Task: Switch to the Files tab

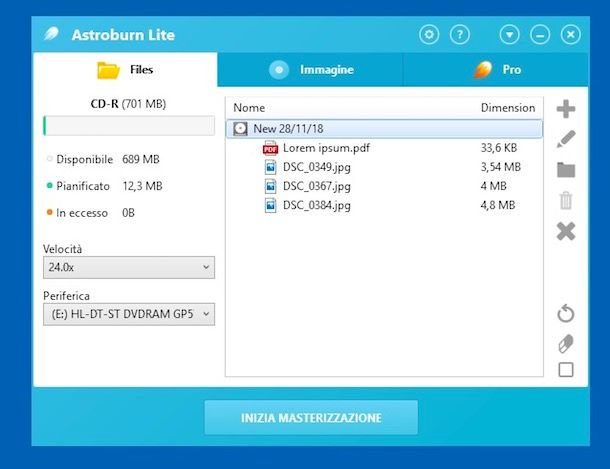Action: point(125,70)
